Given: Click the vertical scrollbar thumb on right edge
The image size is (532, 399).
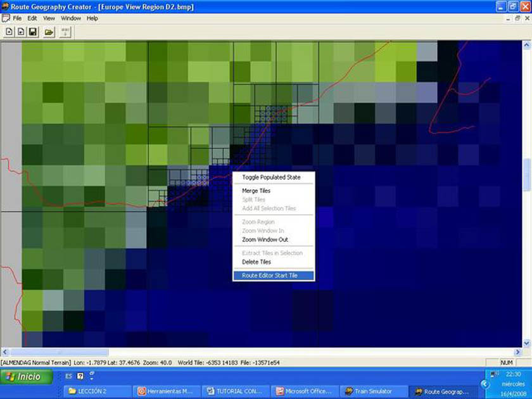Looking at the screenshot, I should tap(527, 174).
